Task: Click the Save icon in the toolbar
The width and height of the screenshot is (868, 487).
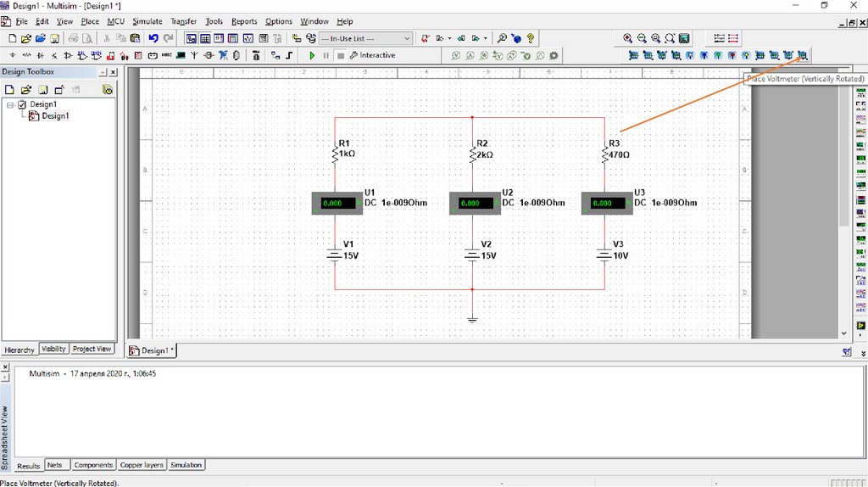Action: point(54,38)
